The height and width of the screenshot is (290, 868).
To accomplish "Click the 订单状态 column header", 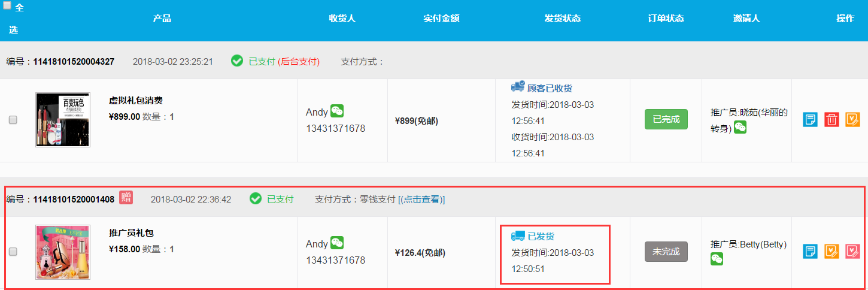I will pyautogui.click(x=666, y=18).
